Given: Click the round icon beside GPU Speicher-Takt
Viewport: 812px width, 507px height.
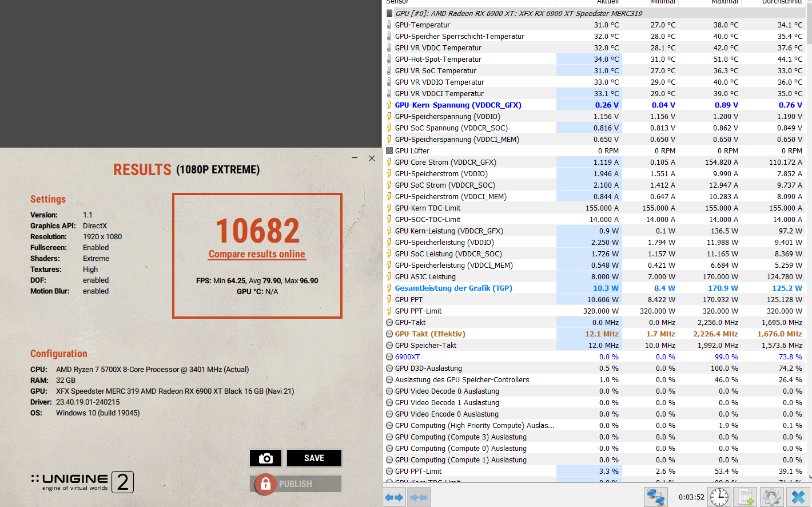Looking at the screenshot, I should click(x=389, y=345).
